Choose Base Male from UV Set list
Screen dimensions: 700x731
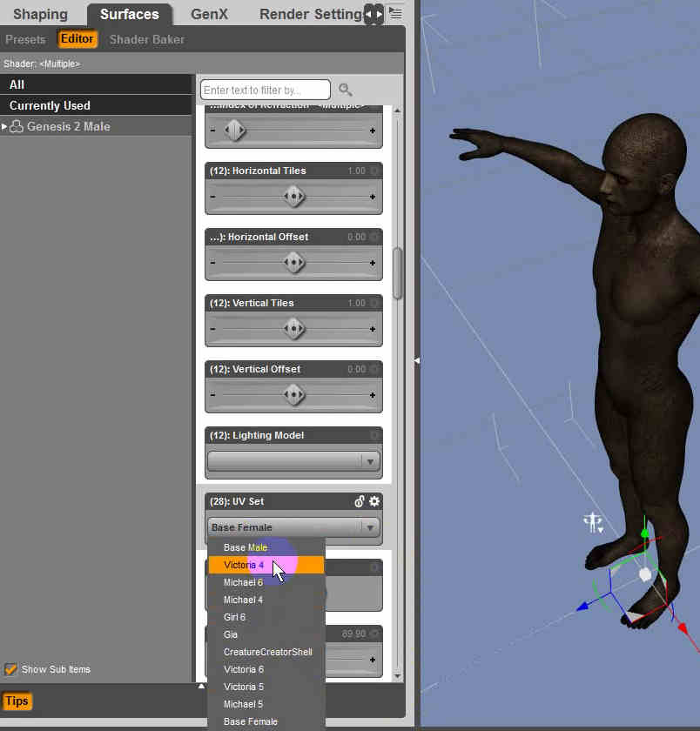click(266, 547)
